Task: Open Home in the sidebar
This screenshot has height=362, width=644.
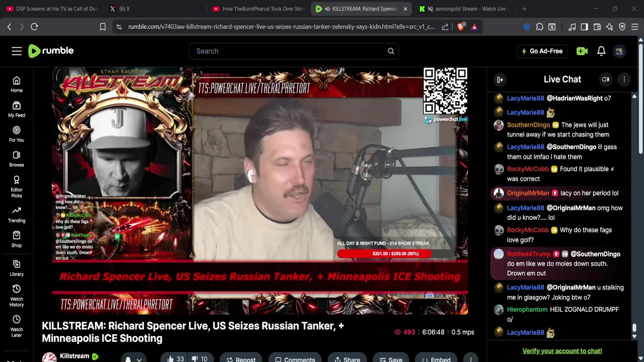Action: 17,84
